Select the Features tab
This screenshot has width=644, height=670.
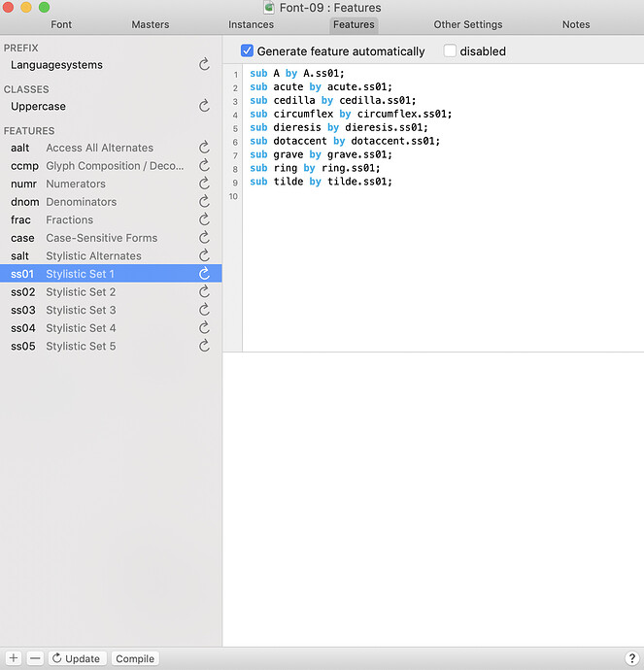[354, 24]
